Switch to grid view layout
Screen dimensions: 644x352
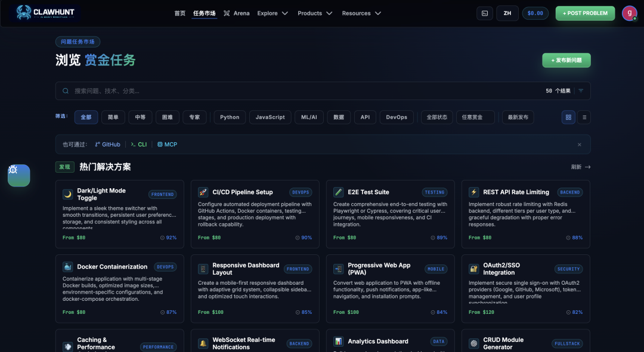568,117
